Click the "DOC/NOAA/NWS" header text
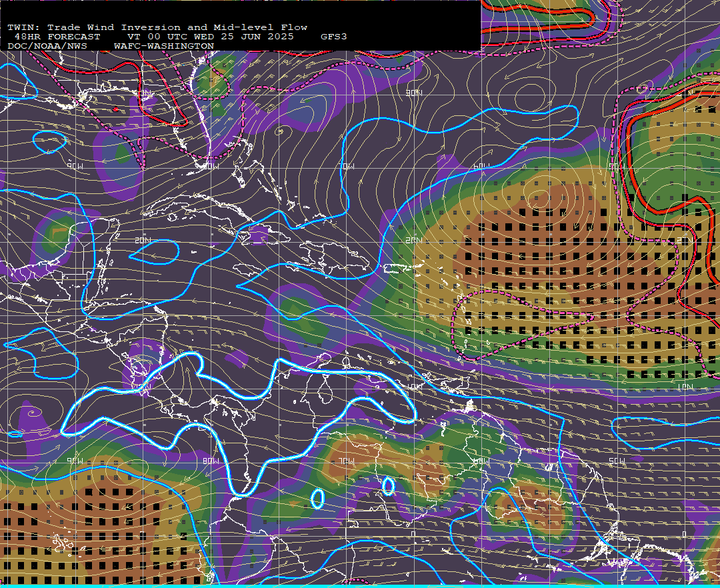The height and width of the screenshot is (588, 720). click(x=47, y=47)
